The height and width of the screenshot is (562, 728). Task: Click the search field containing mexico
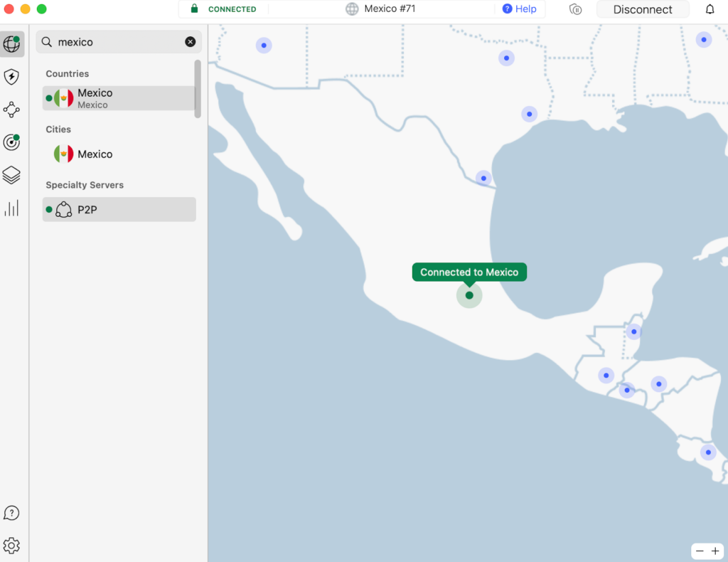pos(119,42)
